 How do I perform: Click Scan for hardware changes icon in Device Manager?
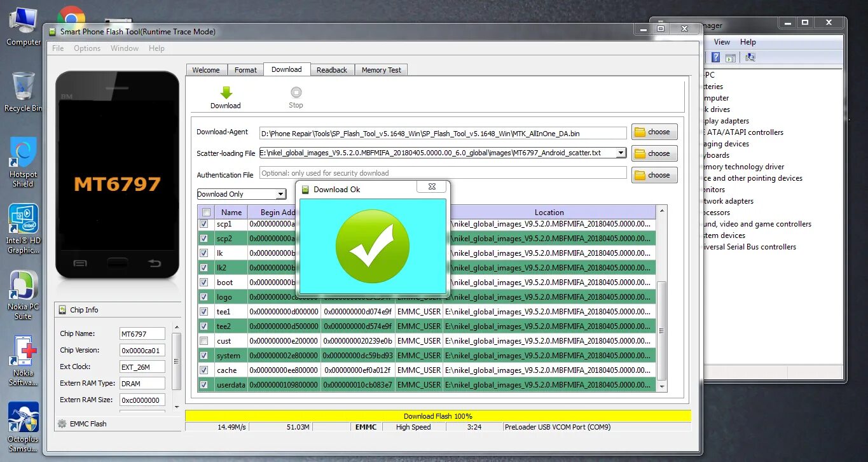(x=750, y=57)
